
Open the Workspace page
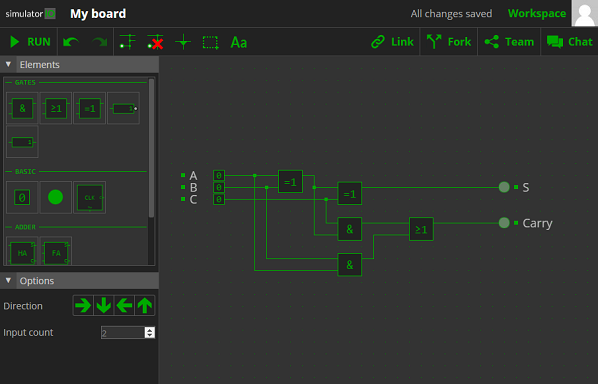click(x=537, y=14)
